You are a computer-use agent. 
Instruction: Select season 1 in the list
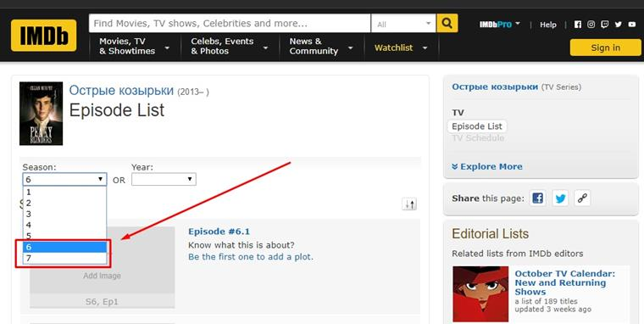tap(64, 192)
